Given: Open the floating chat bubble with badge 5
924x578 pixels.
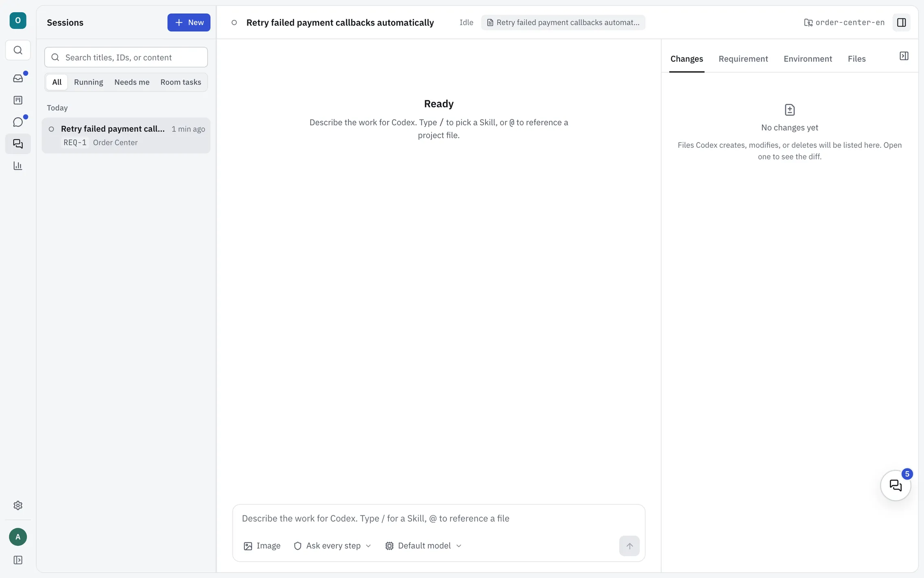Looking at the screenshot, I should 896,485.
